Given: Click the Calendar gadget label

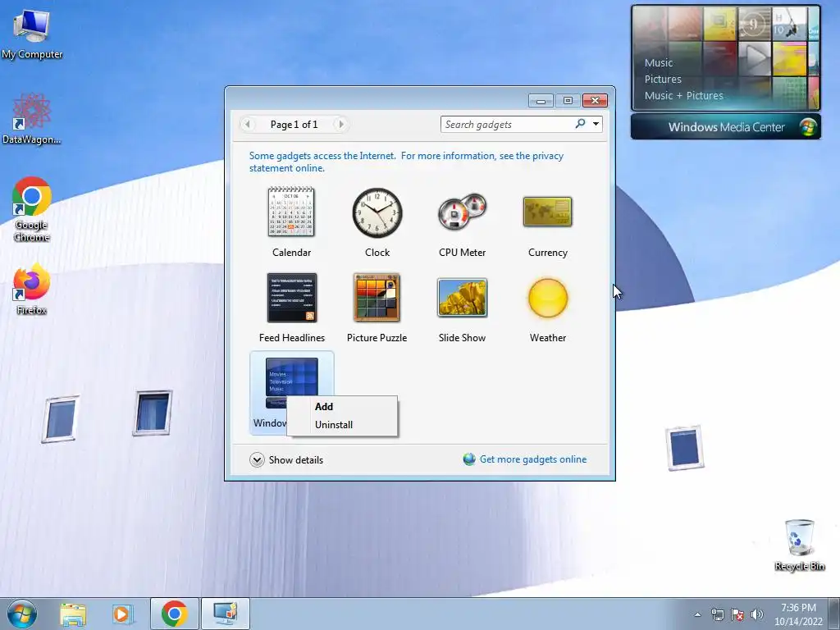Looking at the screenshot, I should click(x=291, y=253).
